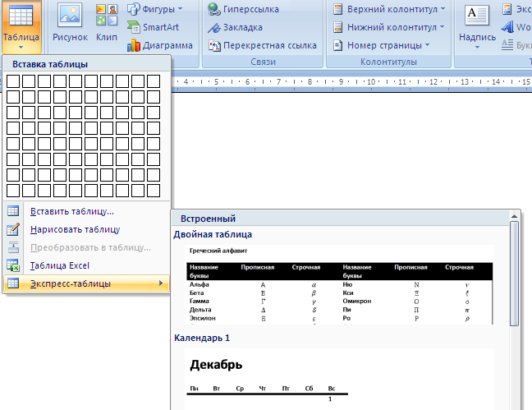Click the gallery scroll up arrow
This screenshot has height=410, width=532.
click(x=515, y=216)
